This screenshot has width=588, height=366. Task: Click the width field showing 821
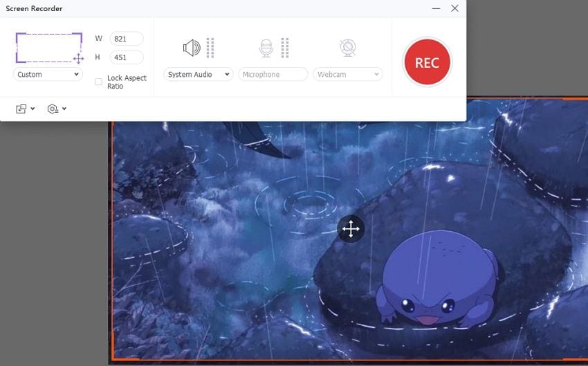pos(127,39)
